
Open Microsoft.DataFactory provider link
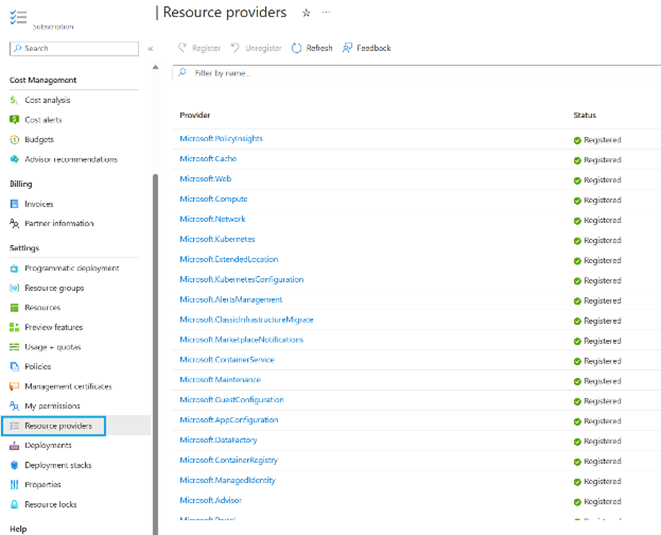tap(218, 440)
